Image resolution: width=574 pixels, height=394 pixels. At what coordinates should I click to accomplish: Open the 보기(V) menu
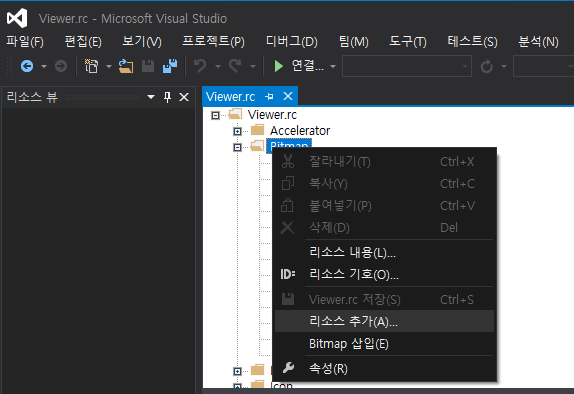click(142, 41)
